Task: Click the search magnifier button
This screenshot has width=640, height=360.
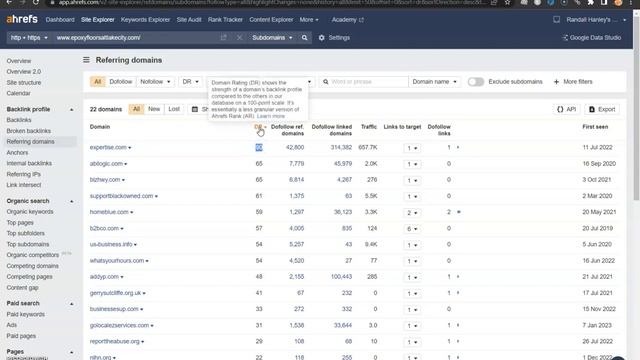Action: coord(304,38)
